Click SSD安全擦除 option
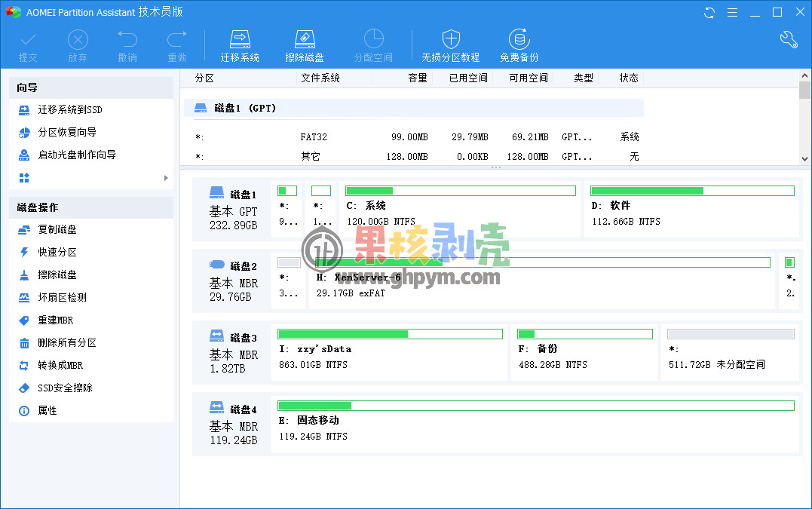The image size is (812, 509). pos(65,388)
